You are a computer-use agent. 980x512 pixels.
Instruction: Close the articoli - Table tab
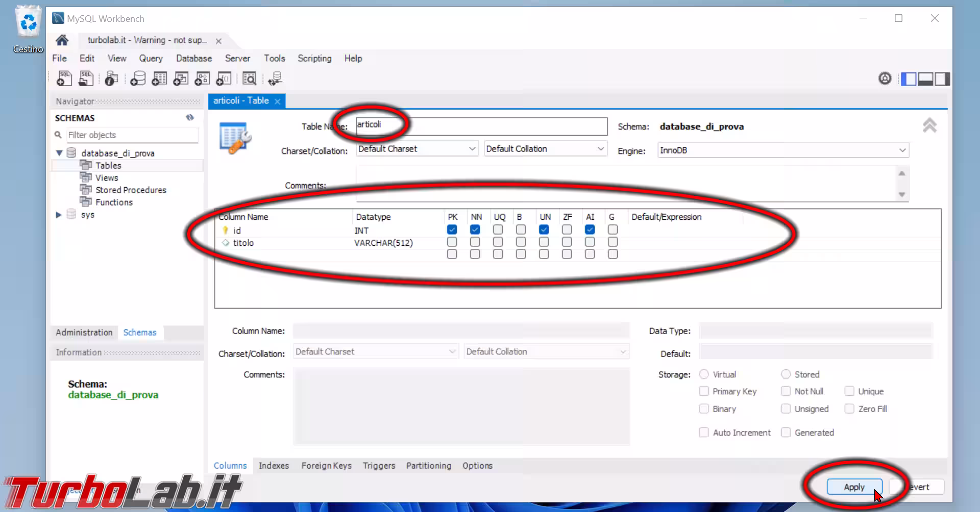coord(277,101)
